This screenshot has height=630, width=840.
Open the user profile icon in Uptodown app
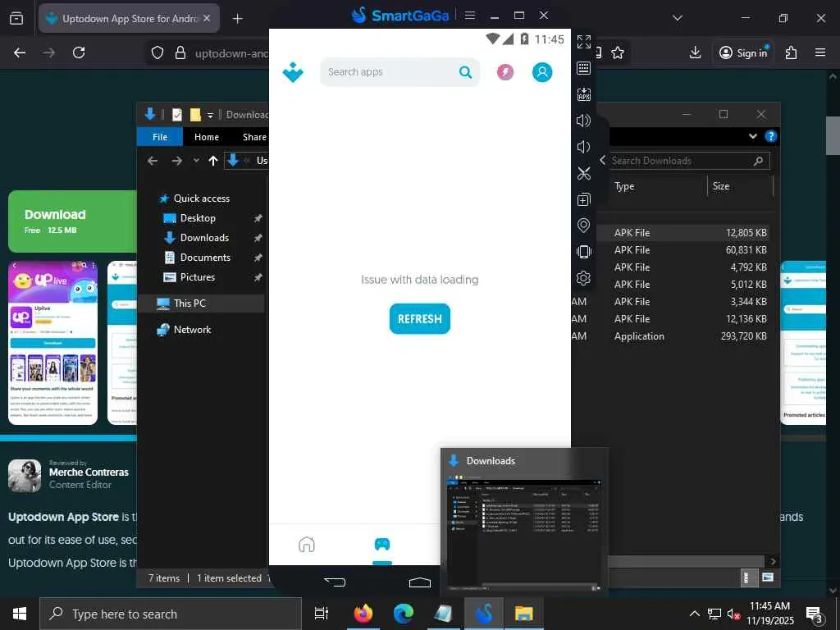(542, 72)
